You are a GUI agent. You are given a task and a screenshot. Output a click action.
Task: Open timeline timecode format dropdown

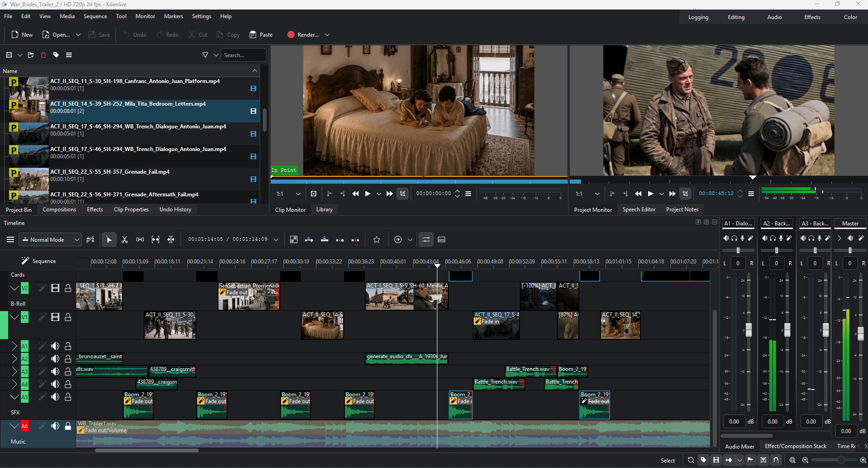[276, 239]
